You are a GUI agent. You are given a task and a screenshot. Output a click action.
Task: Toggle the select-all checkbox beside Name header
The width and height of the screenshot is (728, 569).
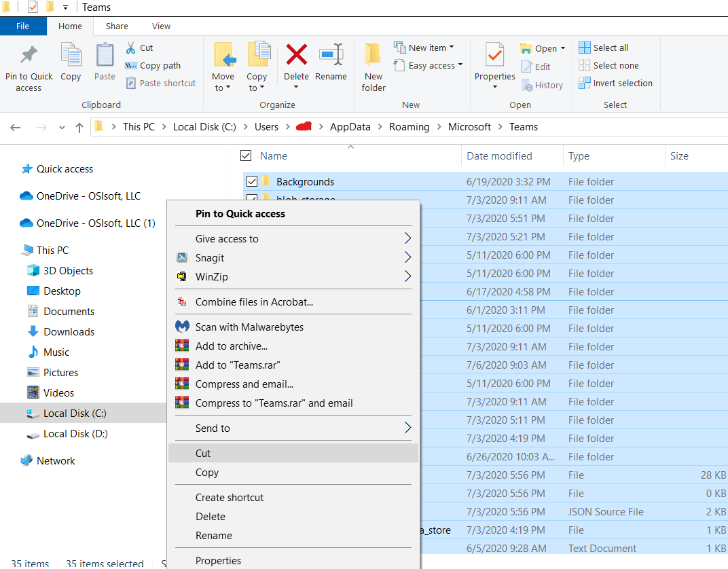pyautogui.click(x=246, y=156)
